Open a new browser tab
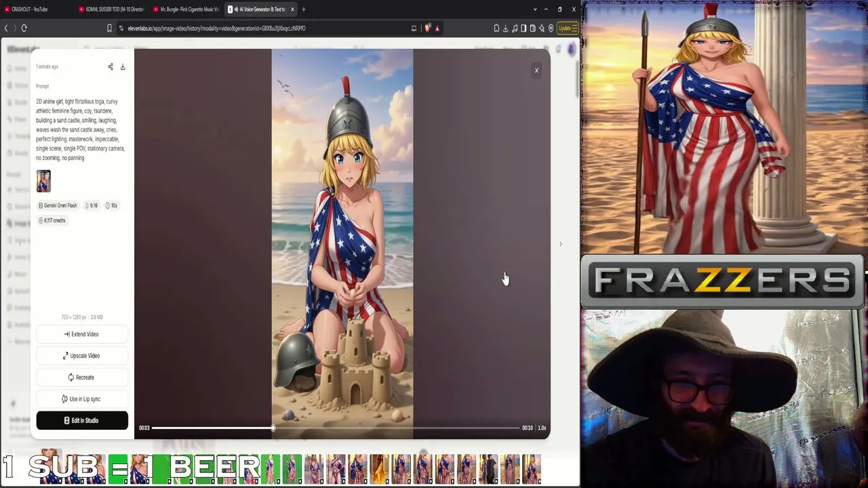Image resolution: width=868 pixels, height=488 pixels. point(304,9)
